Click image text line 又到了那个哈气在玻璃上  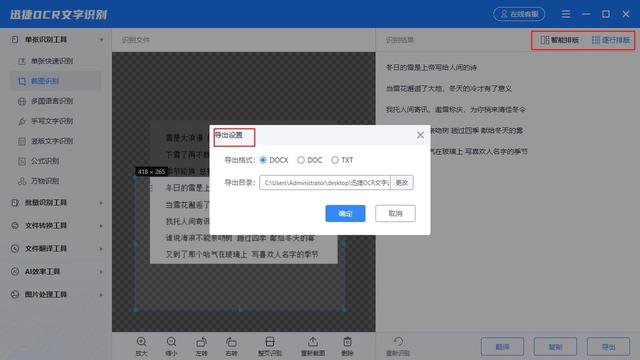(242, 254)
